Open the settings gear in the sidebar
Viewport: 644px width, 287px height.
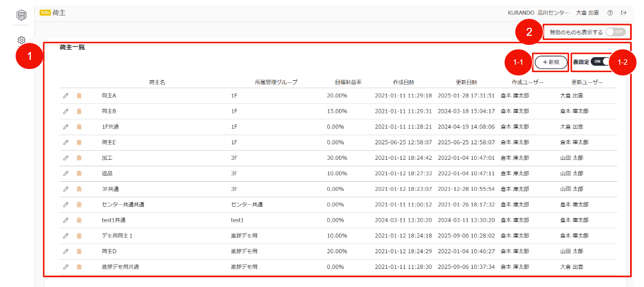[x=21, y=40]
